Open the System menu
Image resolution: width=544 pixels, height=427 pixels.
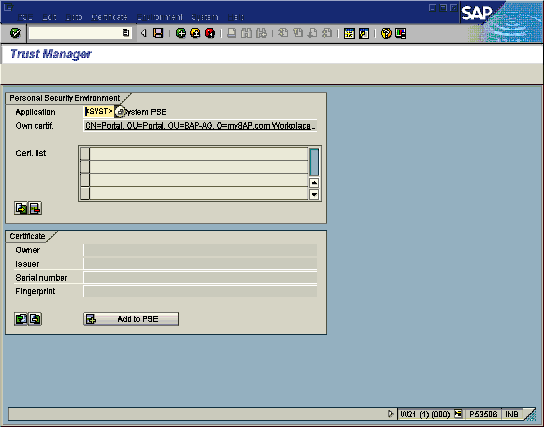205,17
